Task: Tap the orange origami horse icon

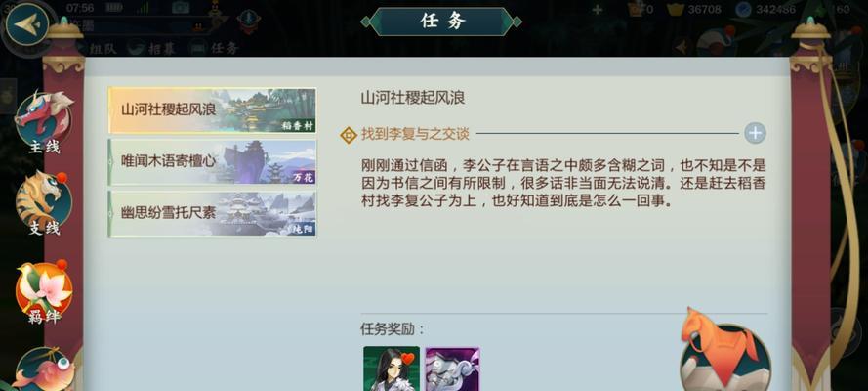Action: point(723,350)
